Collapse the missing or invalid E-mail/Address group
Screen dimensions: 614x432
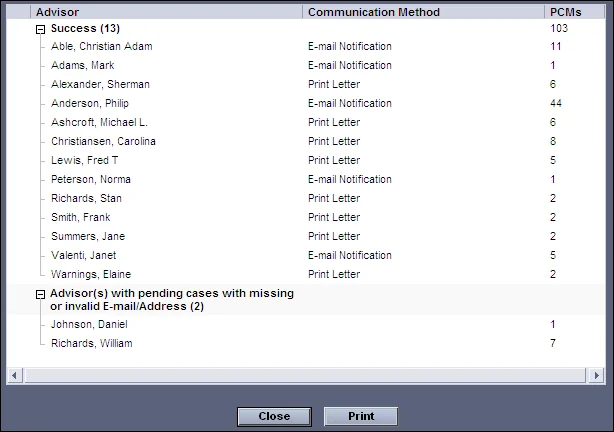pyautogui.click(x=40, y=294)
